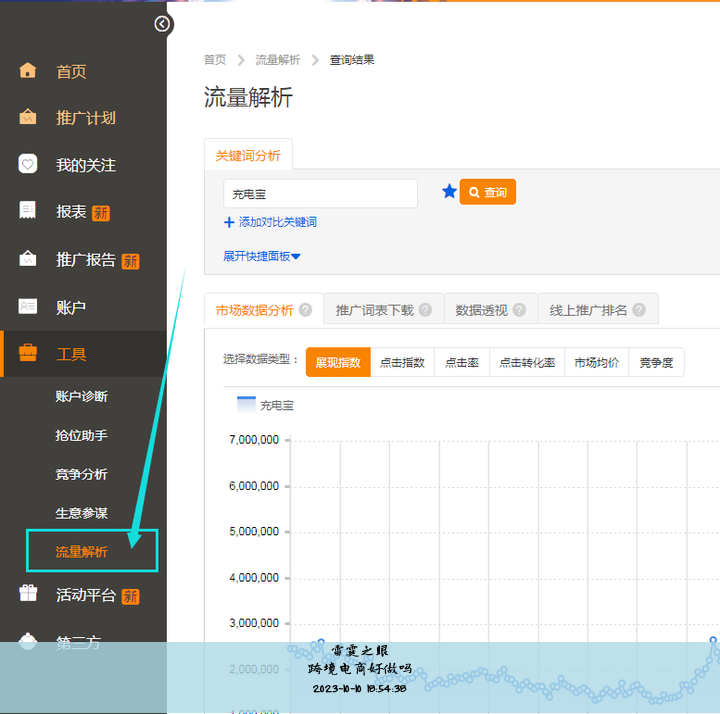Click the orange 查询 search button

[x=487, y=192]
